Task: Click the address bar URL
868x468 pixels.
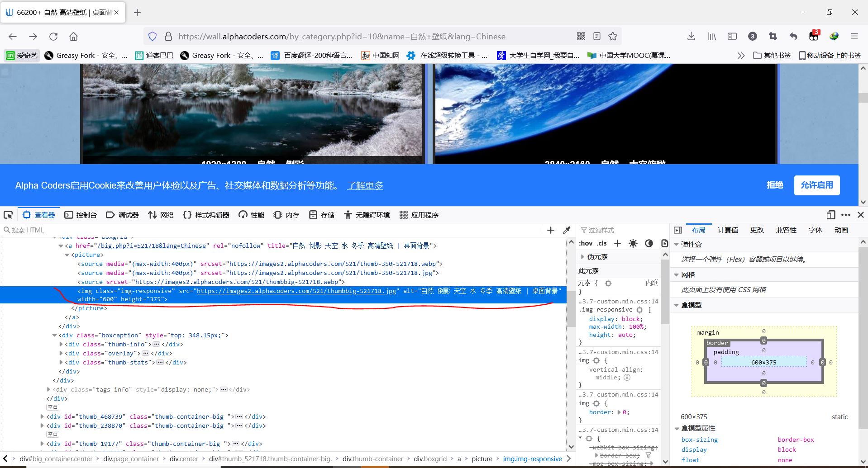Action: coord(342,37)
